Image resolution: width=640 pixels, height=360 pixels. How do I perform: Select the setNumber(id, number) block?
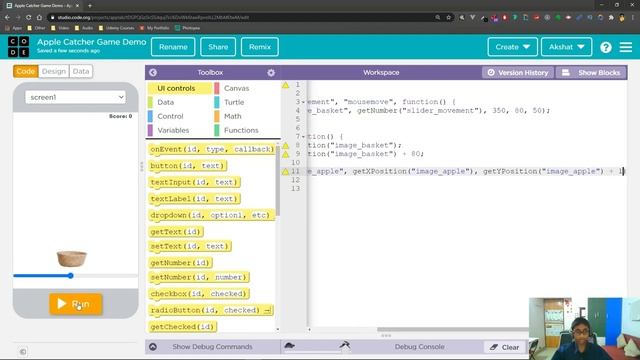coord(199,278)
